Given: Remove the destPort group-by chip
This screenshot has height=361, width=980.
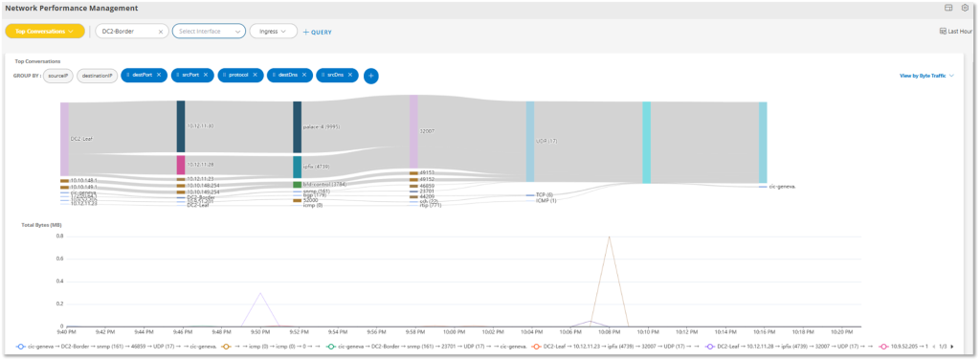Looking at the screenshot, I should (x=159, y=75).
